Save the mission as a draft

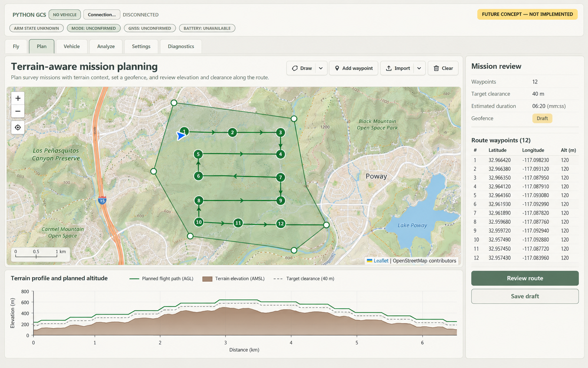(525, 296)
